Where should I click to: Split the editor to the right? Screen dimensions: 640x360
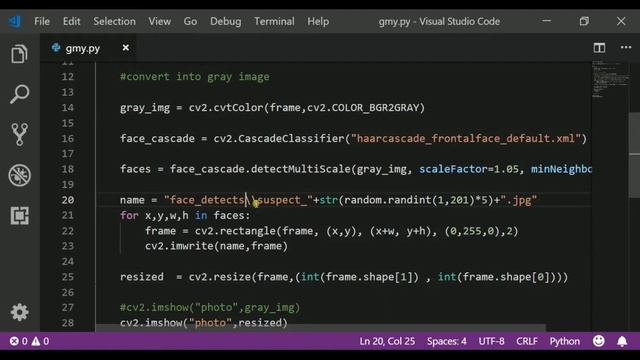coord(599,48)
